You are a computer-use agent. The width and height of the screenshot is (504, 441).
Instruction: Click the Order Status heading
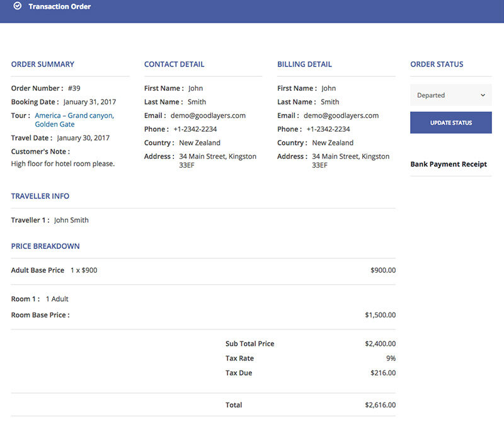click(x=437, y=64)
